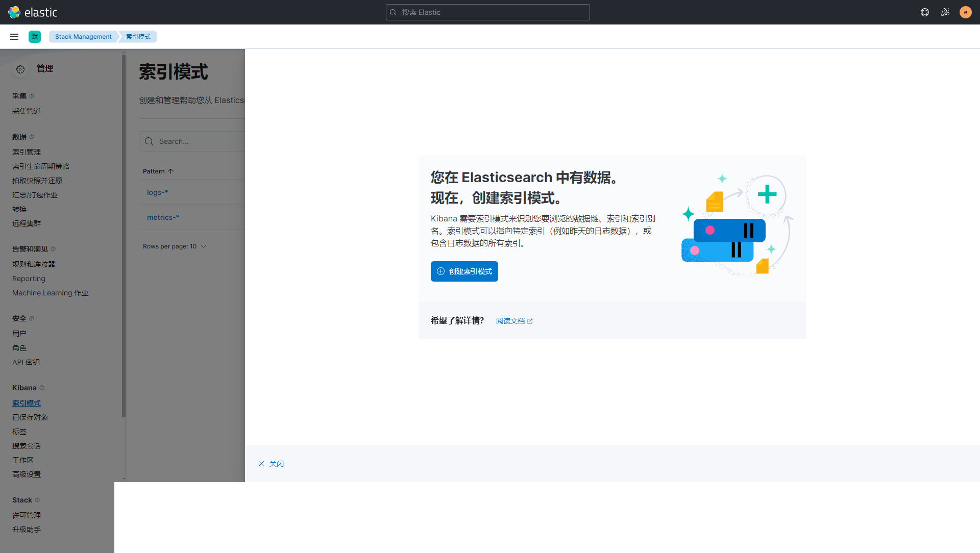Open 索引管理 in sidebar
This screenshot has height=553, width=980.
coord(27,152)
